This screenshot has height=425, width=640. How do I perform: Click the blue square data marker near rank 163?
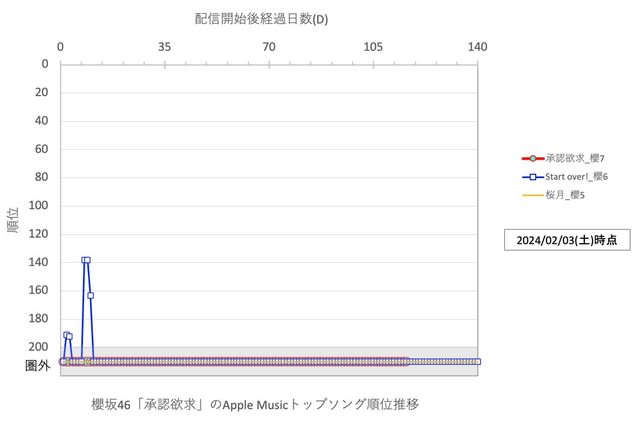(90, 295)
